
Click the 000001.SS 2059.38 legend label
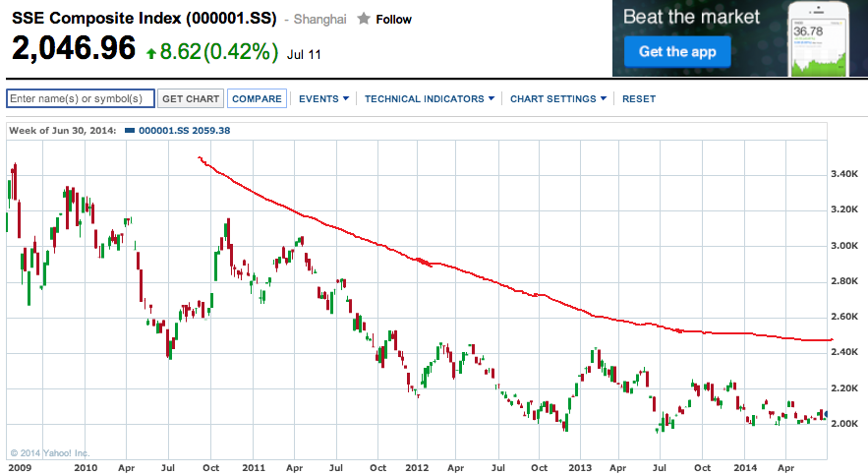pyautogui.click(x=185, y=131)
